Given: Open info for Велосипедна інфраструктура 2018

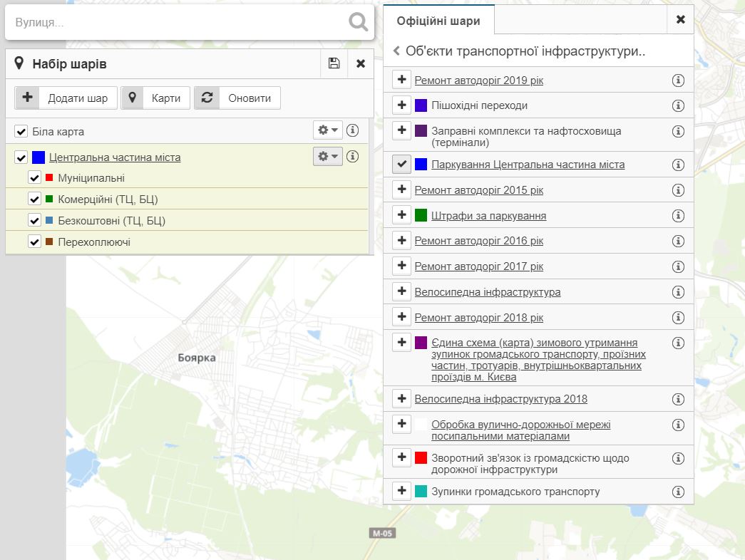Looking at the screenshot, I should coord(678,399).
